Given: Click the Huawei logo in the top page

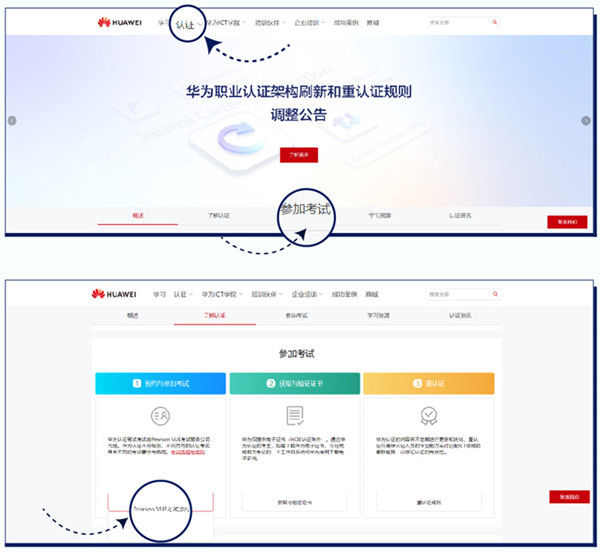Looking at the screenshot, I should pyautogui.click(x=119, y=23).
